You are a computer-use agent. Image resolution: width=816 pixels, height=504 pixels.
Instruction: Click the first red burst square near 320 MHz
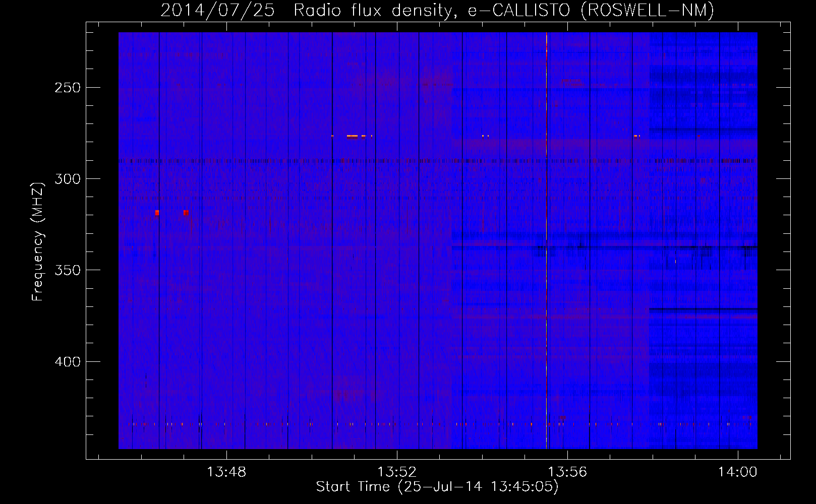click(x=157, y=213)
